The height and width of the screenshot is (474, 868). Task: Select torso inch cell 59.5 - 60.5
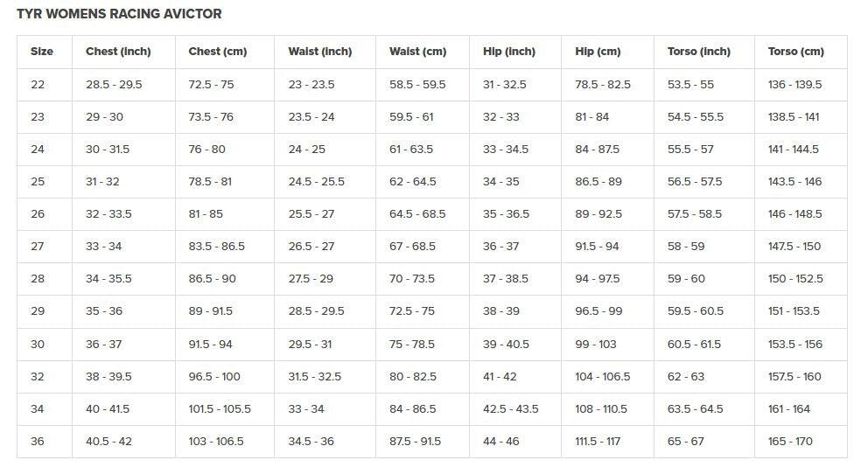click(x=696, y=311)
